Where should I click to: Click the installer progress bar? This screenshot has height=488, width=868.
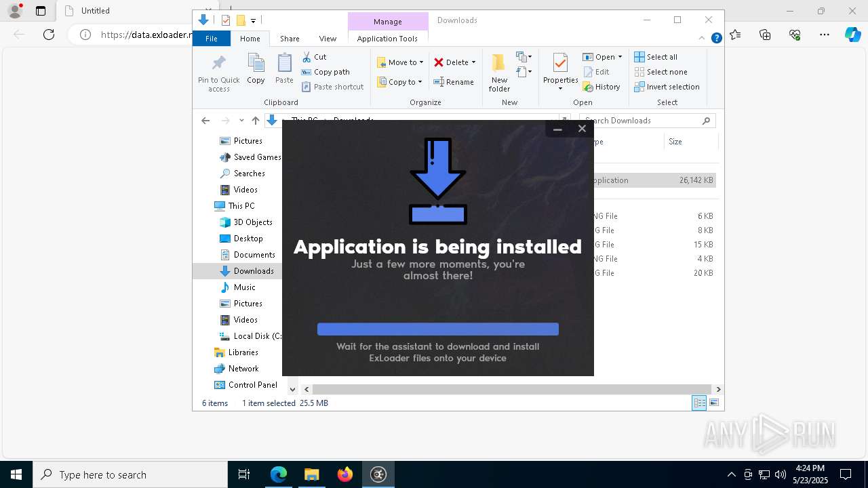point(438,329)
